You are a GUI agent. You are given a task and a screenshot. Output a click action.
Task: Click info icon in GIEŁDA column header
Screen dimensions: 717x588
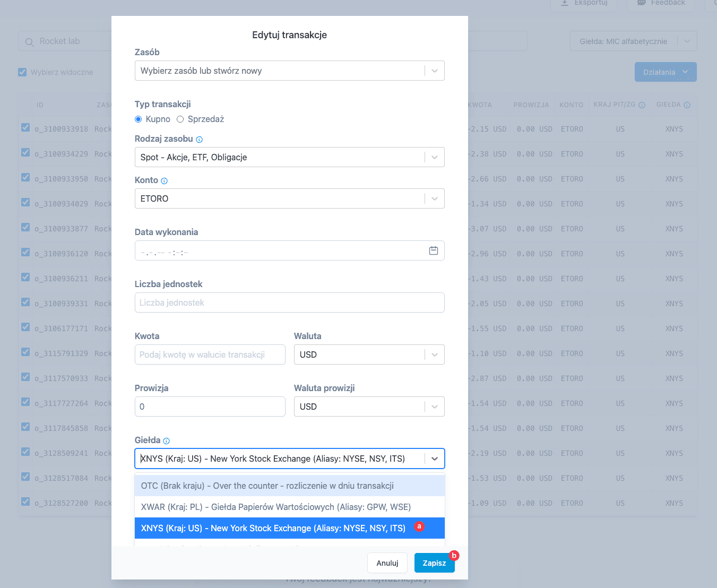(x=687, y=105)
